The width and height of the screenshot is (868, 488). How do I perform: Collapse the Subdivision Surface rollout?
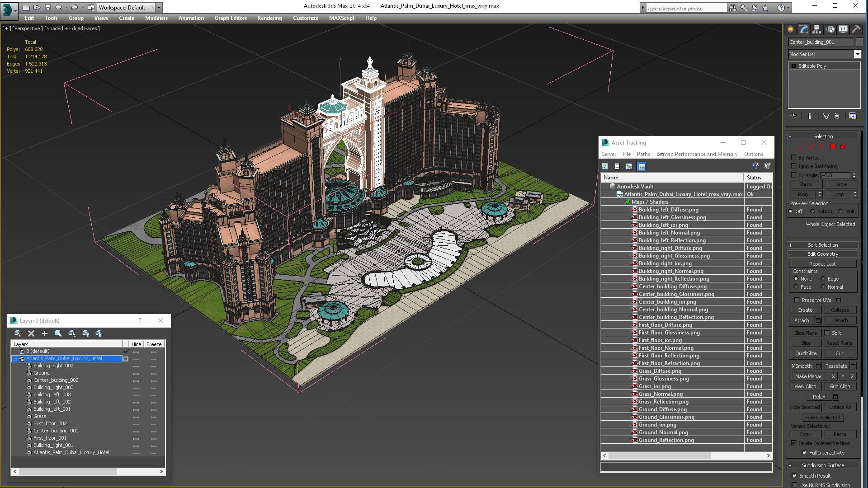(823, 465)
